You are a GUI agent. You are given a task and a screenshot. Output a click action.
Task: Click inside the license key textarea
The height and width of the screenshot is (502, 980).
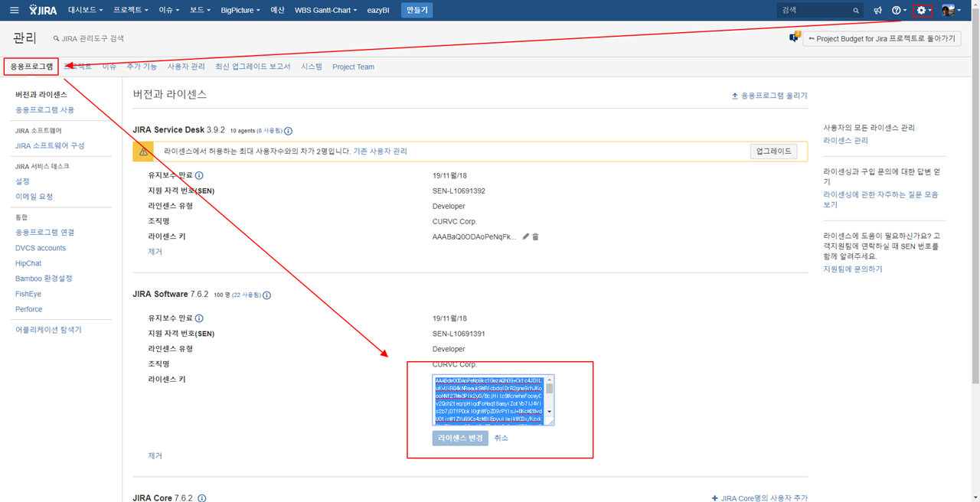coord(488,400)
